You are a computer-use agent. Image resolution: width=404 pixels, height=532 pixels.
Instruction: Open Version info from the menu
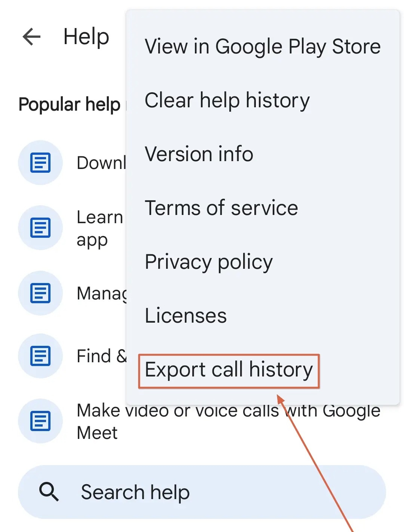[199, 154]
